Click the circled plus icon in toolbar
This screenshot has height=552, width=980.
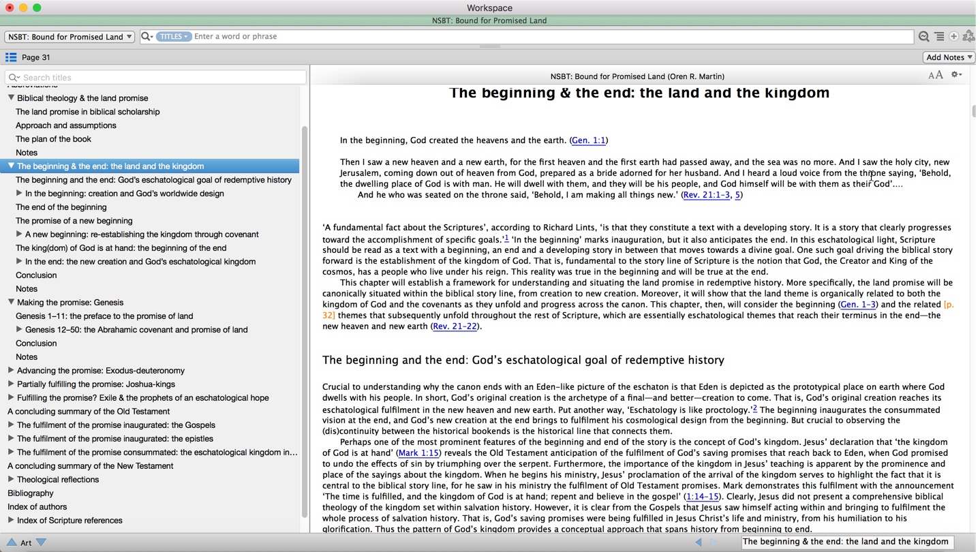tap(953, 37)
